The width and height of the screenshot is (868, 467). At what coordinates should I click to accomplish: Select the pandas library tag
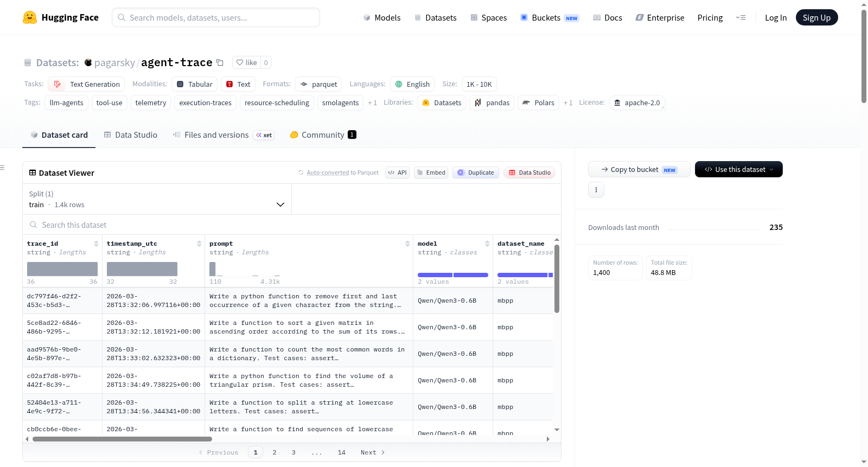click(x=492, y=103)
